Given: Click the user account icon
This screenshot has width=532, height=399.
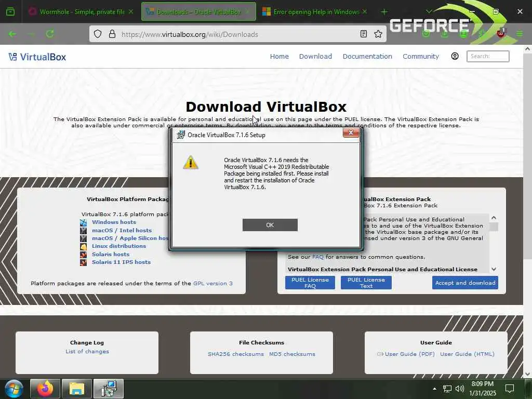Looking at the screenshot, I should 455,56.
